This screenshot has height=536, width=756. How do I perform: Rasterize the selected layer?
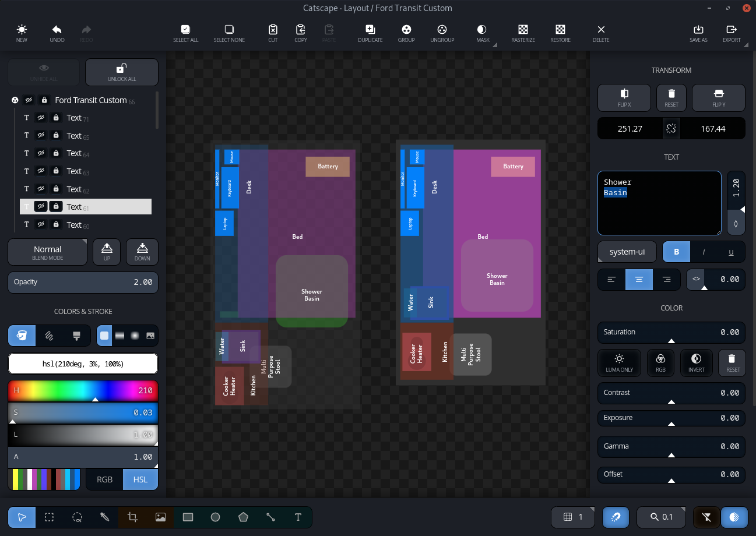[523, 33]
